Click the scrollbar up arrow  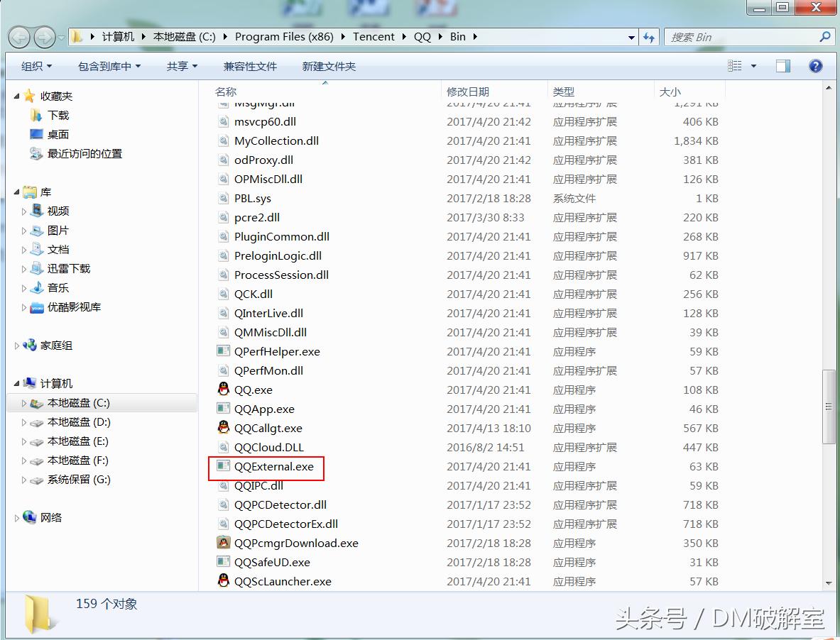tap(828, 88)
